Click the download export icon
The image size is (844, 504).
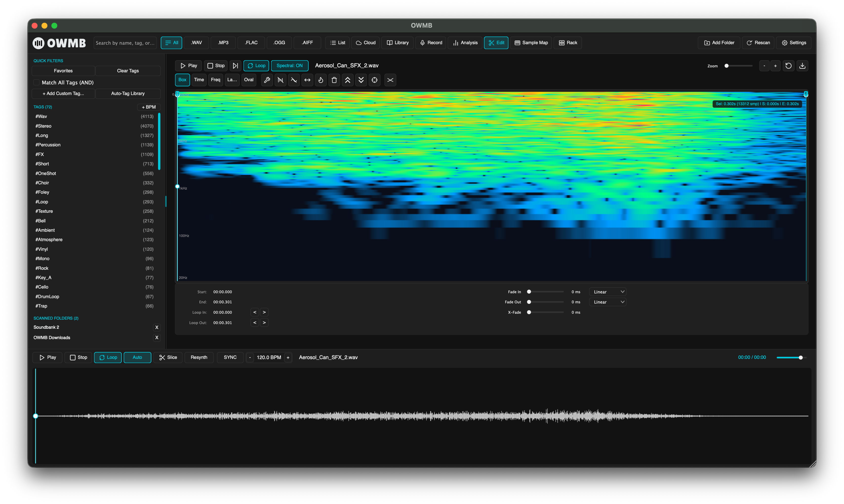point(802,66)
